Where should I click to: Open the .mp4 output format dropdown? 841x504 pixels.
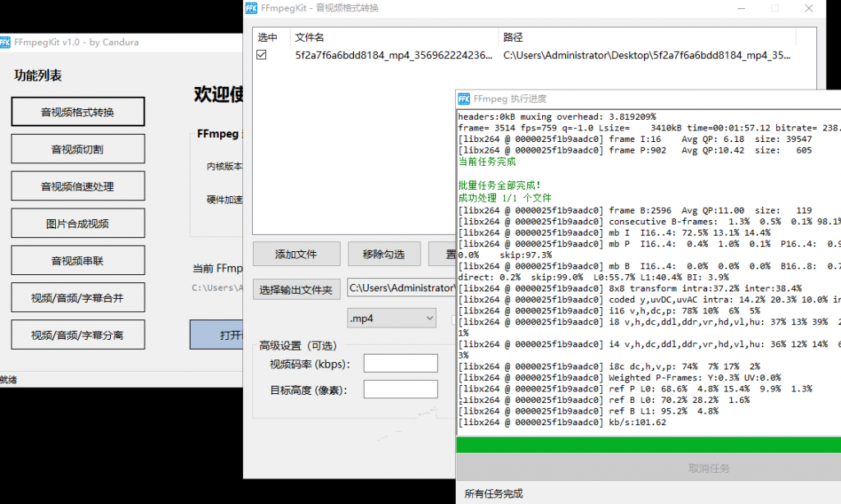coord(392,318)
